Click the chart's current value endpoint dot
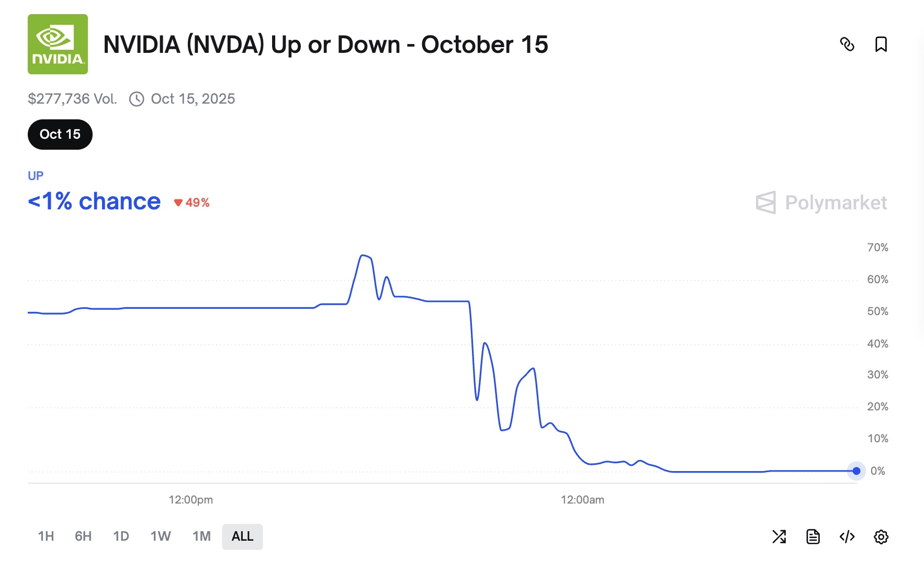This screenshot has height=581, width=924. pyautogui.click(x=856, y=471)
